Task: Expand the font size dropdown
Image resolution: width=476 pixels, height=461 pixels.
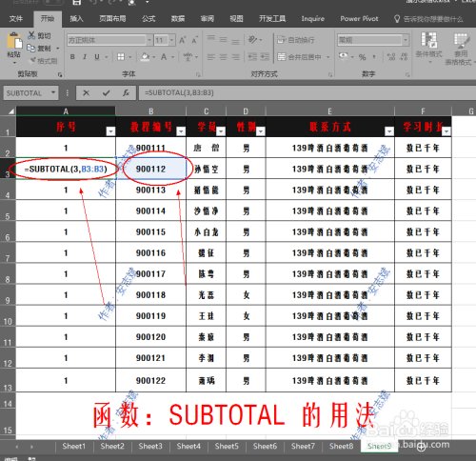Action: point(171,40)
